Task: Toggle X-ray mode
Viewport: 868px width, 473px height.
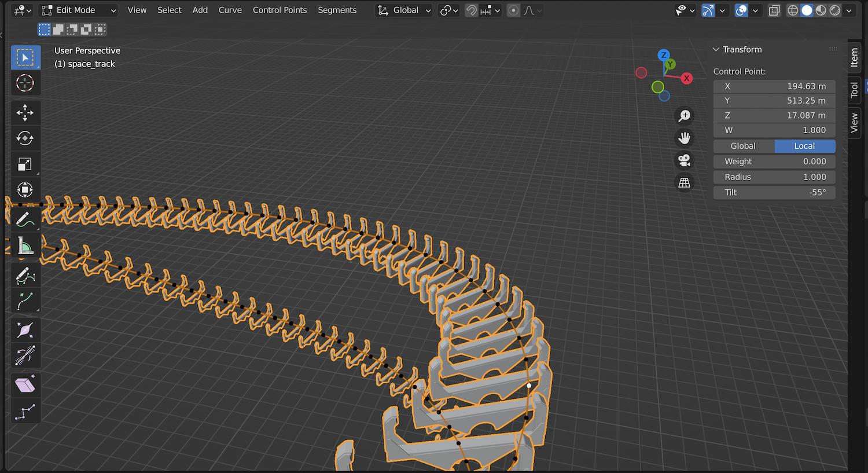Action: pyautogui.click(x=774, y=10)
